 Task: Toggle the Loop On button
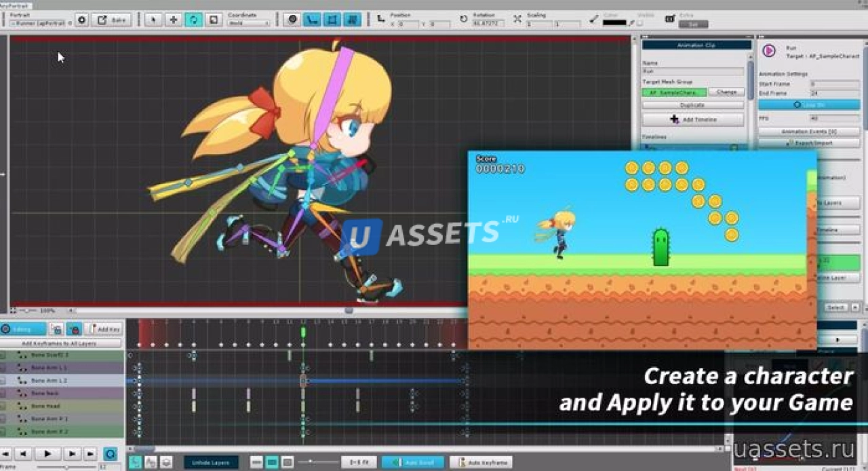[x=809, y=105]
